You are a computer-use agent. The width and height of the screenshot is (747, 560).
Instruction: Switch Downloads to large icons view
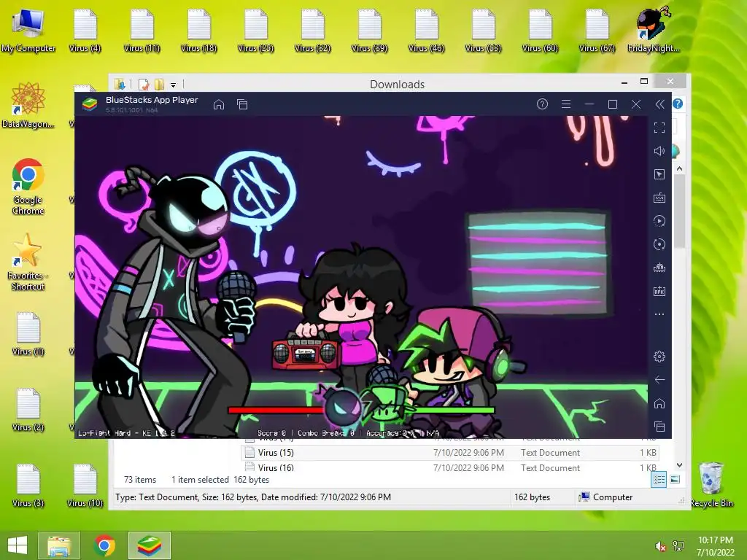coord(675,480)
